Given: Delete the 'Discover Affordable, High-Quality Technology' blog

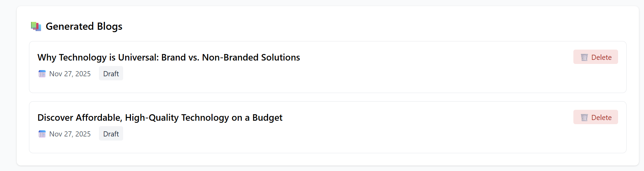Looking at the screenshot, I should coord(596,117).
